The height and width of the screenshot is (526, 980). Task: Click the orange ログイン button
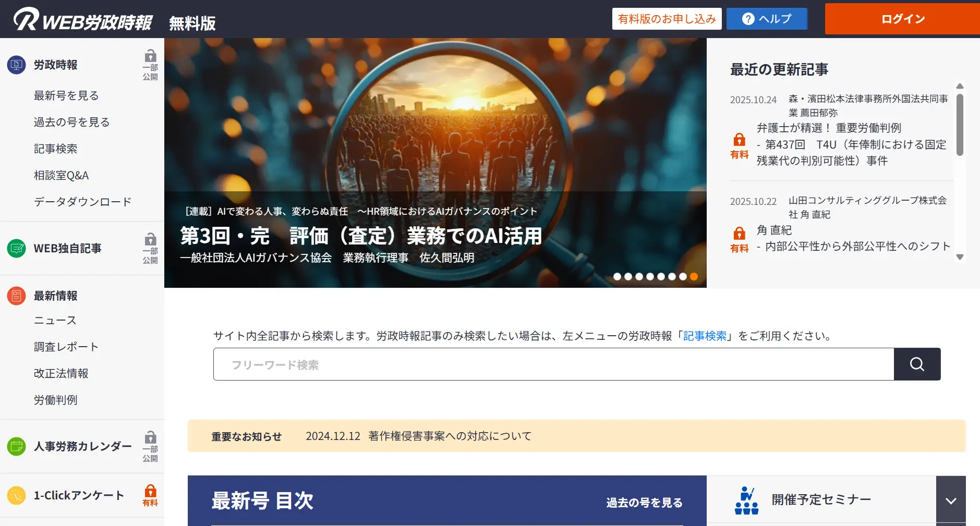902,19
